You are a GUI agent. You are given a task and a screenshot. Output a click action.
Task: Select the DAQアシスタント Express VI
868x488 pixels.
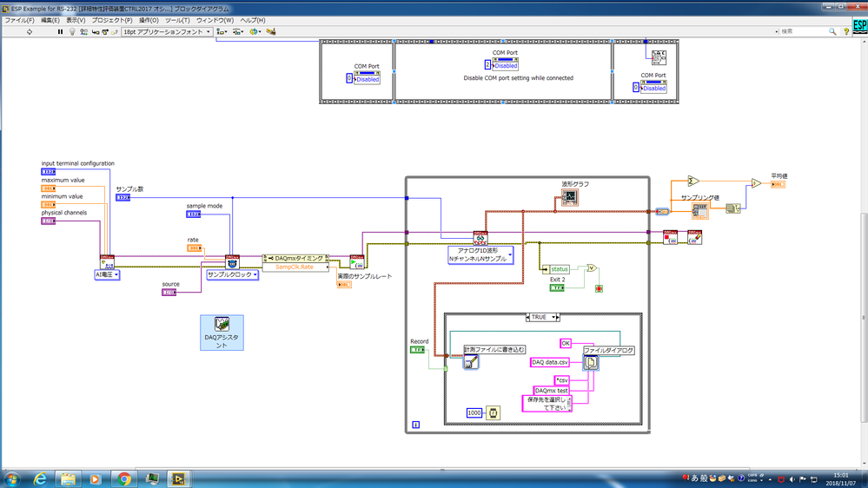pos(222,333)
